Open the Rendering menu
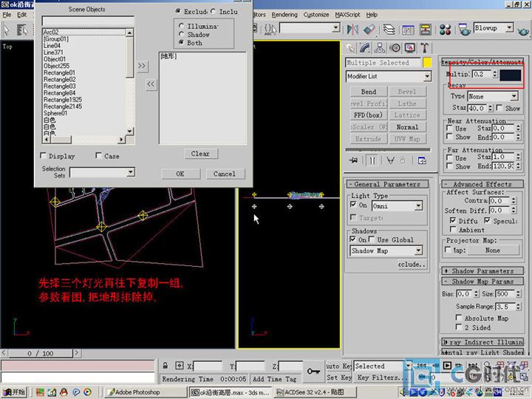Viewport: 532px width, 399px height. pyautogui.click(x=284, y=14)
